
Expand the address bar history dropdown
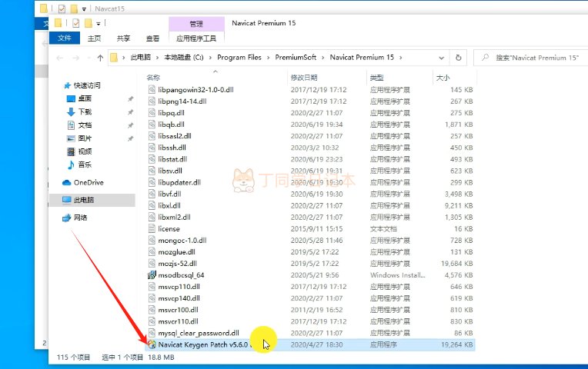(x=441, y=58)
